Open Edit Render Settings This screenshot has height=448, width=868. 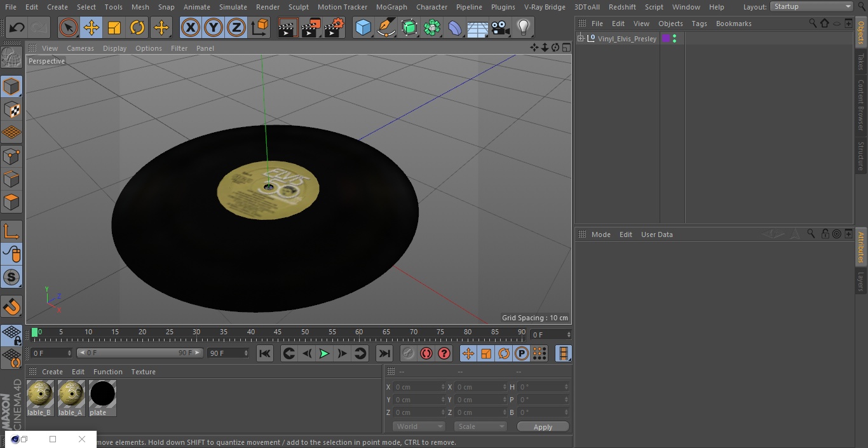[x=334, y=28]
